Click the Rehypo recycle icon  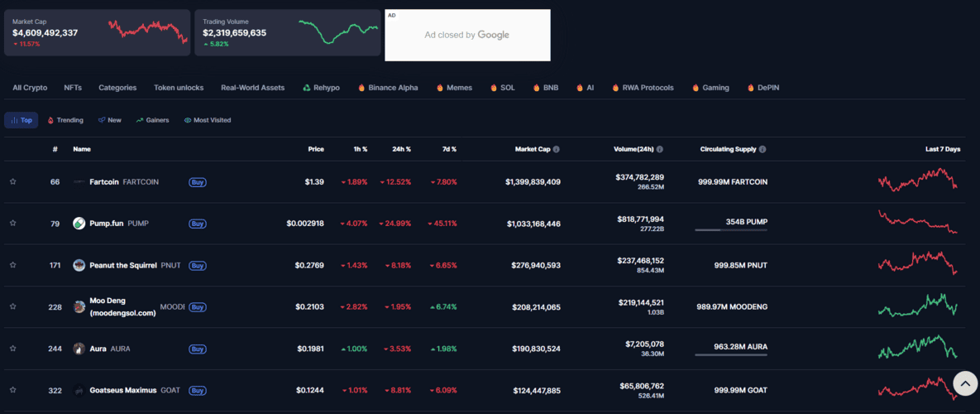coord(306,88)
